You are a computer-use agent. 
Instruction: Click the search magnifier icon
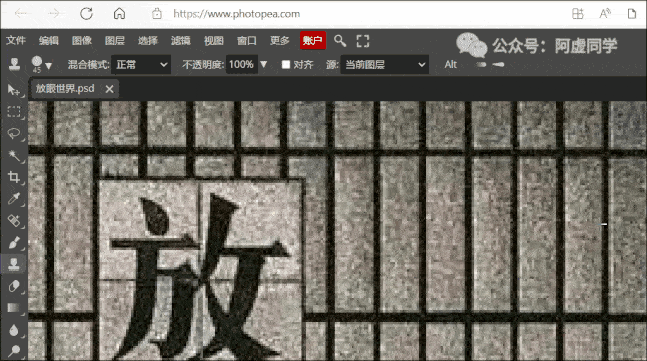[x=340, y=40]
